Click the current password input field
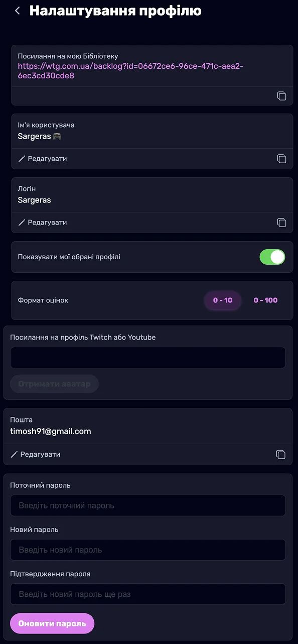The image size is (298, 644). (148, 505)
